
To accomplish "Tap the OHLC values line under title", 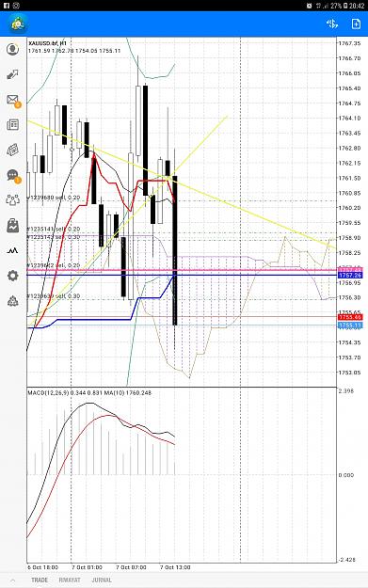I will [74, 50].
